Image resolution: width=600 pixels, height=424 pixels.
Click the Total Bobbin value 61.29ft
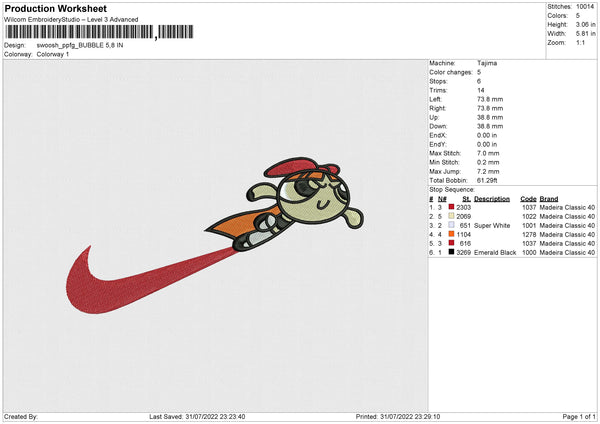[487, 180]
